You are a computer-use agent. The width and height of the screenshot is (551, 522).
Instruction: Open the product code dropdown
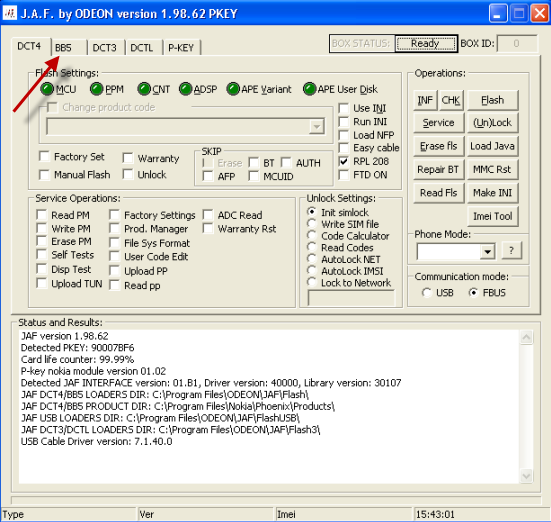[x=317, y=127]
